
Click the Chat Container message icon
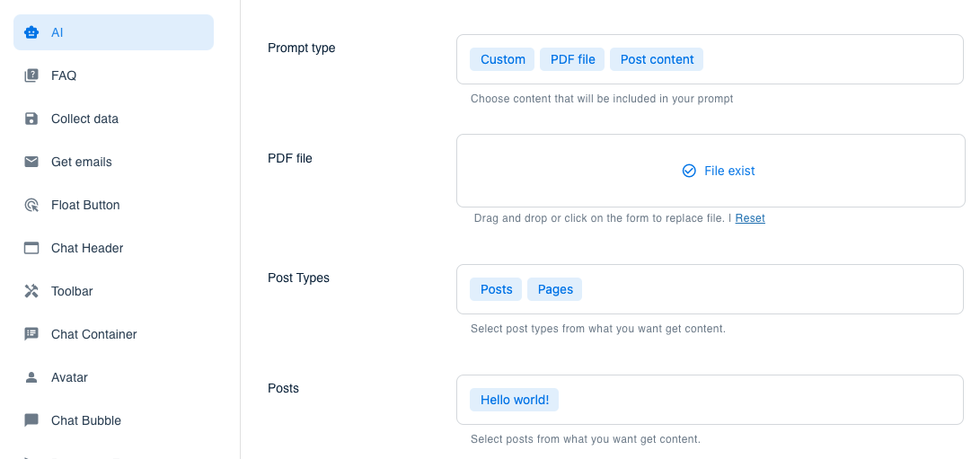(31, 334)
